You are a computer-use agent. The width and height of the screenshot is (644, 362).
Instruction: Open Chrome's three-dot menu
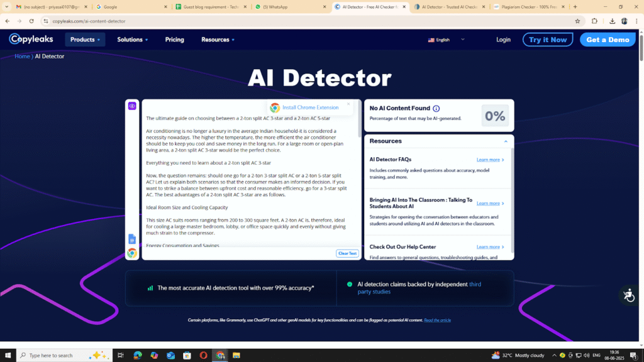(636, 21)
